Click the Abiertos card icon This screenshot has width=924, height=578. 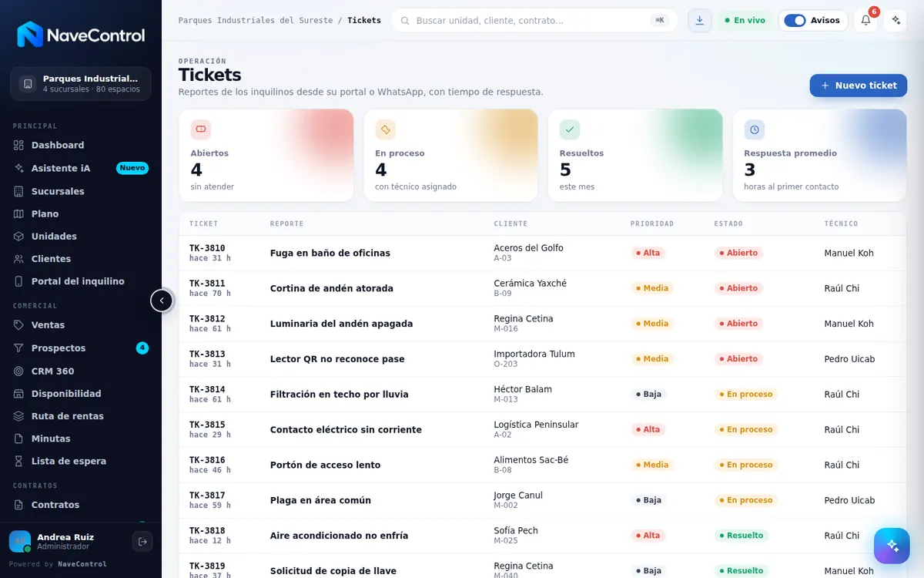click(x=201, y=129)
